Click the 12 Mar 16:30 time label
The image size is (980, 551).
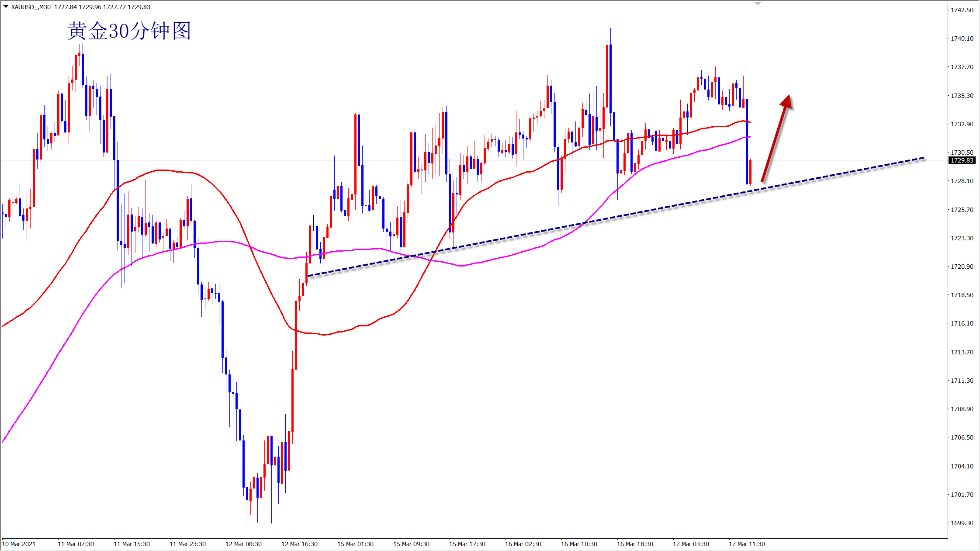299,544
